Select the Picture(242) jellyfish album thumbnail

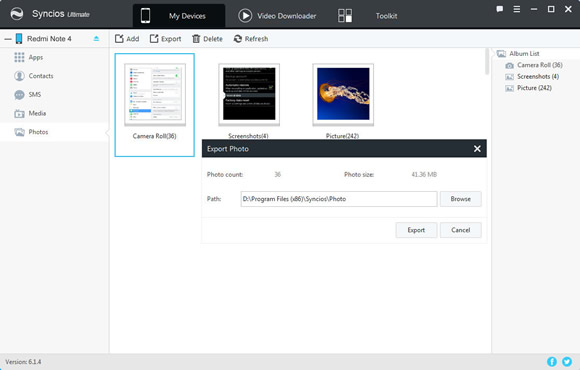[343, 95]
